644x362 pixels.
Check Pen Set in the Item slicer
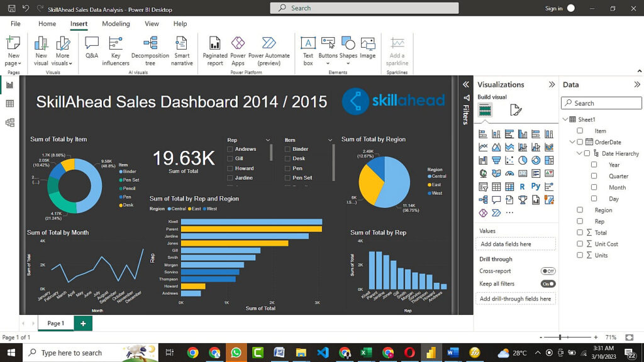click(287, 178)
